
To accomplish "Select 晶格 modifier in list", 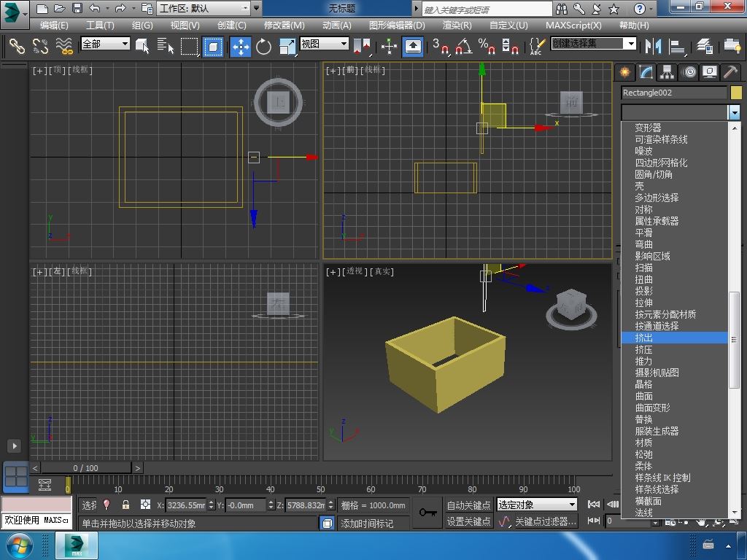I will pos(674,384).
